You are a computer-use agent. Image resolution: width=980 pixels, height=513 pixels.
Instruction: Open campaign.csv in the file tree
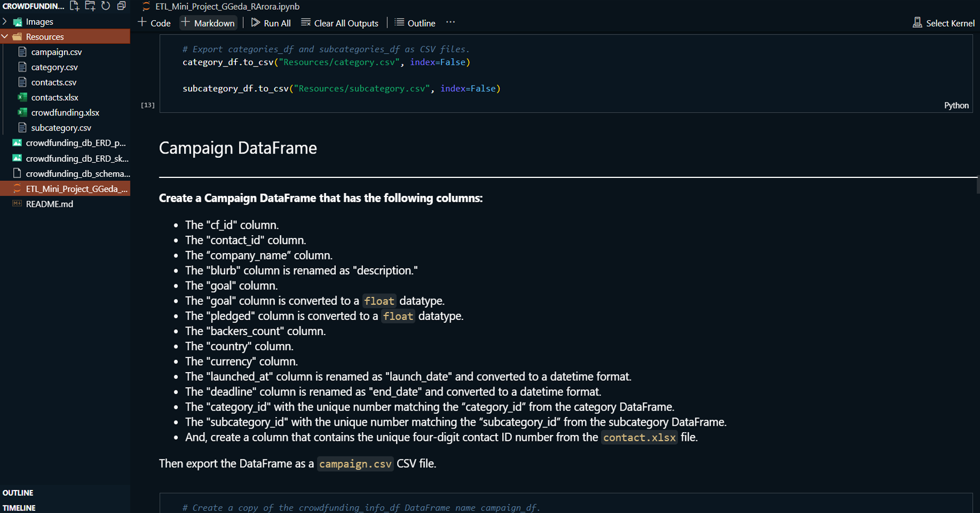tap(57, 52)
